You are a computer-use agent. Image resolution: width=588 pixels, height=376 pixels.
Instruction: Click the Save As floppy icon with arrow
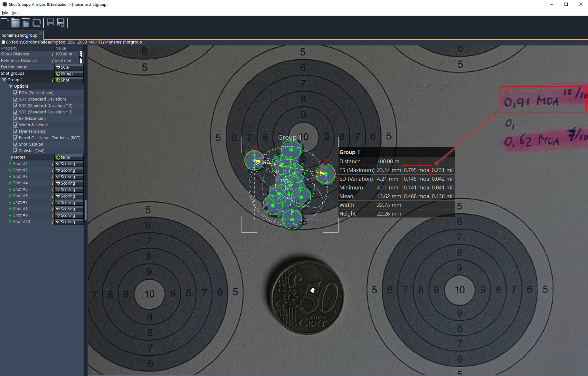(61, 23)
